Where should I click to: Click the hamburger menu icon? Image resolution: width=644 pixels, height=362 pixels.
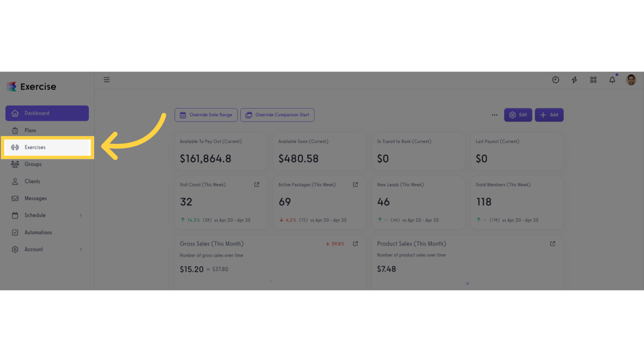click(107, 80)
